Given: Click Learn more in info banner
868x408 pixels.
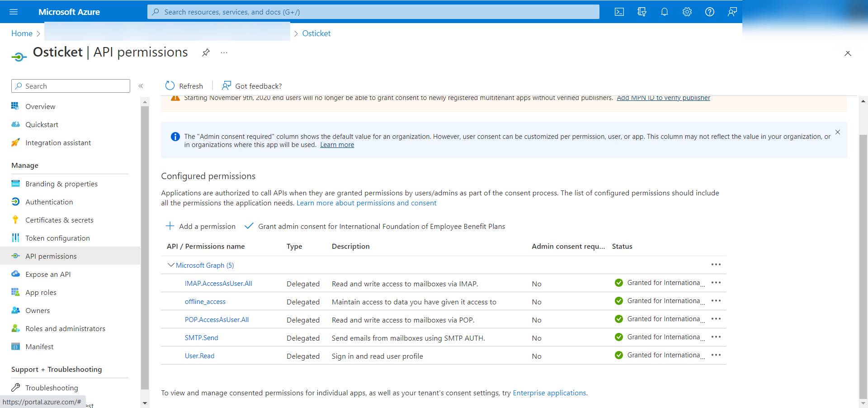Looking at the screenshot, I should click(337, 145).
